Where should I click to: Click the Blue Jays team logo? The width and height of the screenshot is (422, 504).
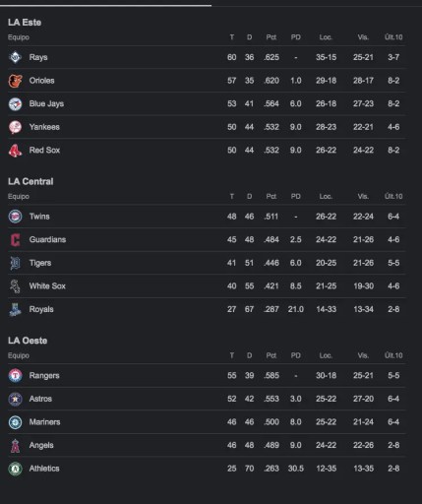coord(15,103)
